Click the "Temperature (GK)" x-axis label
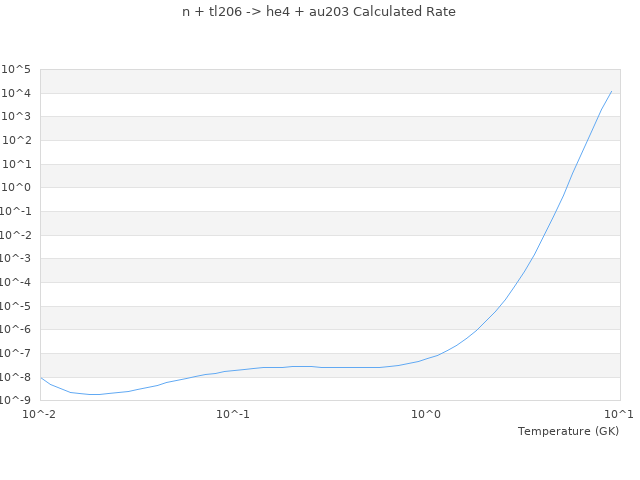 568,431
